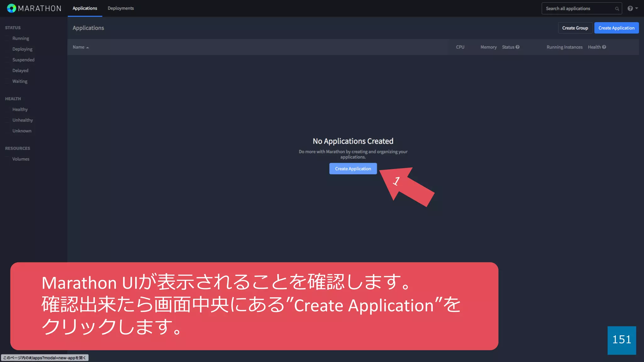Click top-right Create Application button

point(616,28)
